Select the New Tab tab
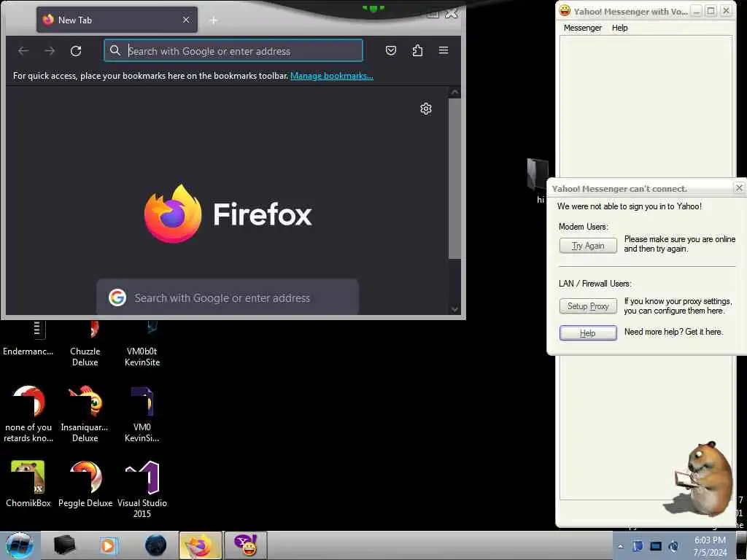The width and height of the screenshot is (747, 560). click(117, 20)
